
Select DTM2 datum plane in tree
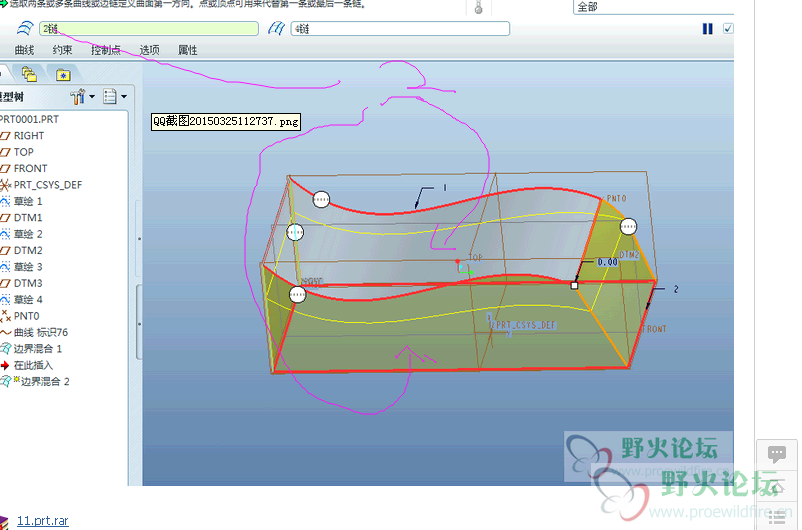pyautogui.click(x=28, y=250)
